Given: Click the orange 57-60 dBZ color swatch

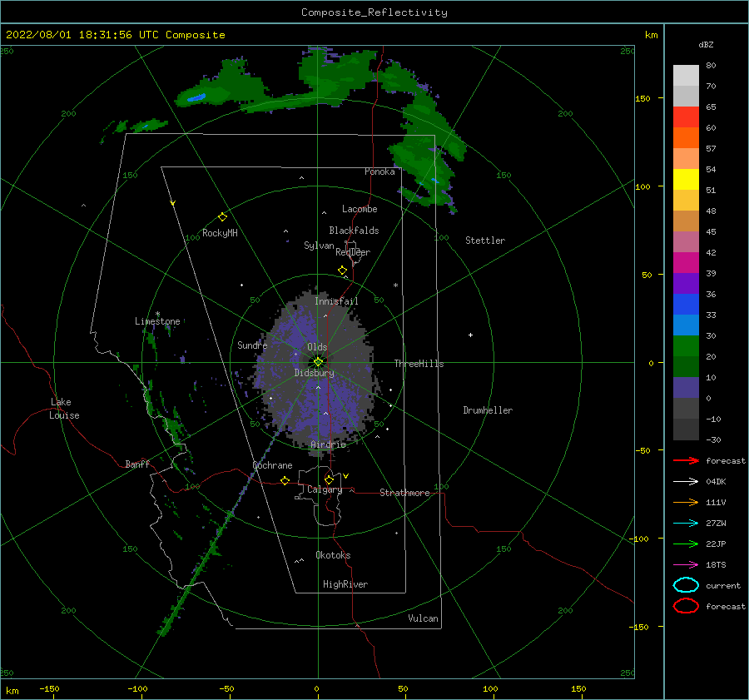Looking at the screenshot, I should 686,138.
